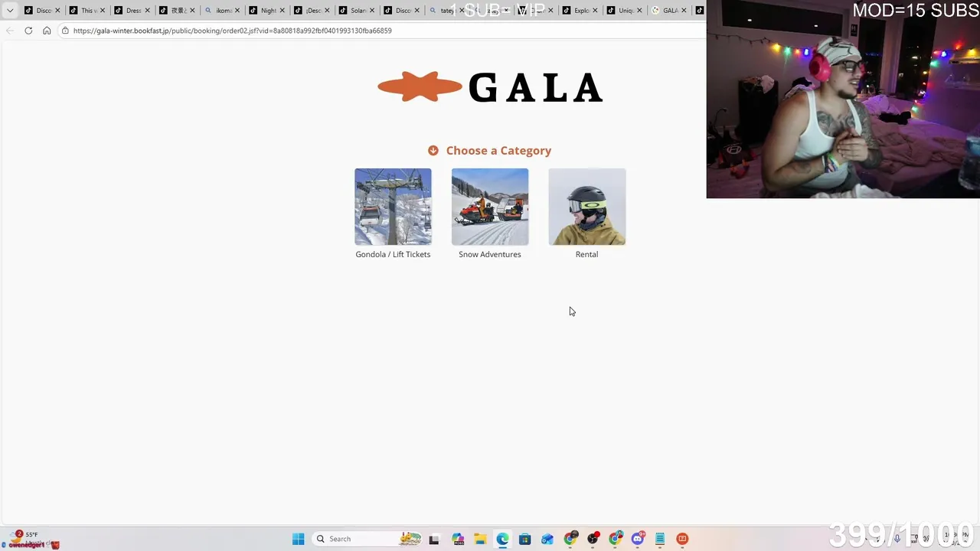Close the 'GALA' tab

tap(684, 11)
